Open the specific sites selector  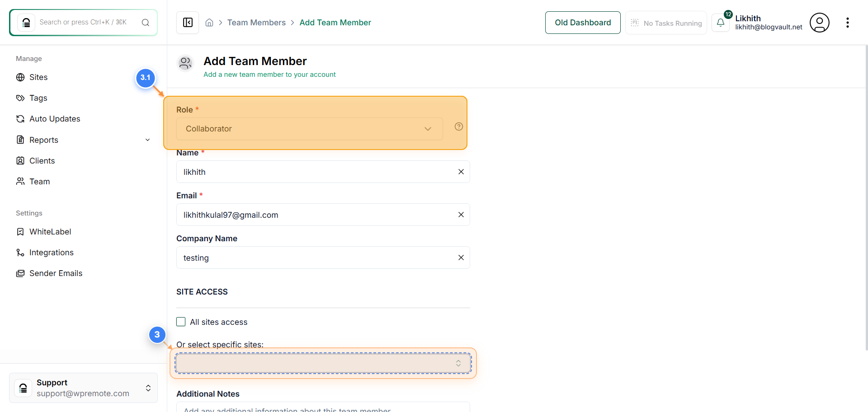(323, 363)
